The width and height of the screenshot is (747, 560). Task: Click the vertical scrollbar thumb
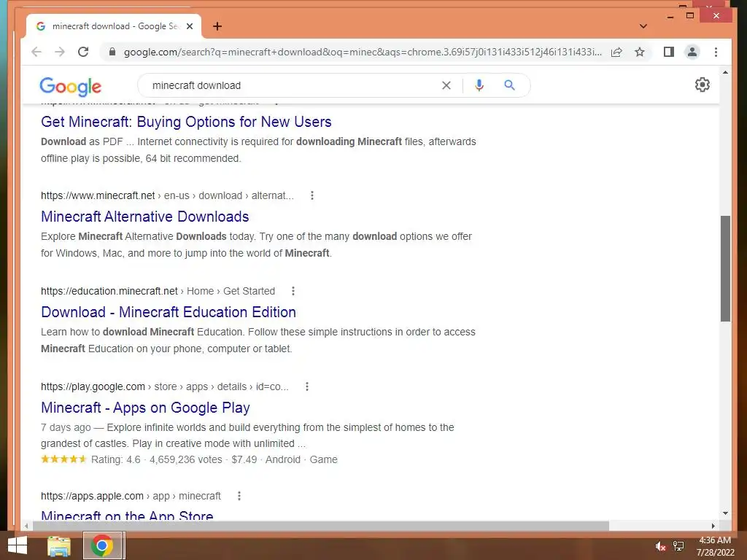click(725, 268)
